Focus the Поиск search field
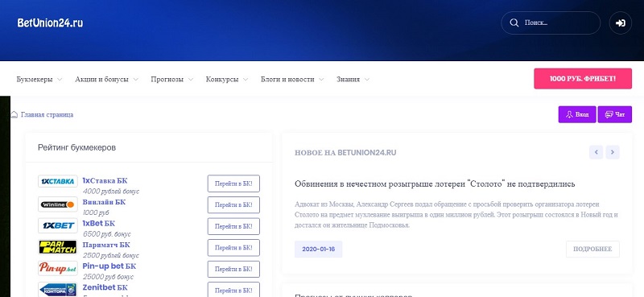644x297 pixels. [x=551, y=23]
